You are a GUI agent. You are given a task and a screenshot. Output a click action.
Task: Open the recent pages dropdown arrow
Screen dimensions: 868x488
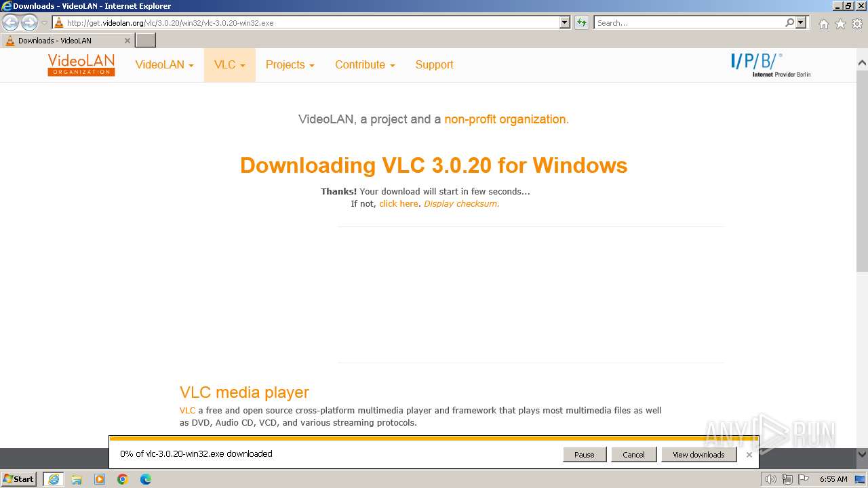click(44, 23)
